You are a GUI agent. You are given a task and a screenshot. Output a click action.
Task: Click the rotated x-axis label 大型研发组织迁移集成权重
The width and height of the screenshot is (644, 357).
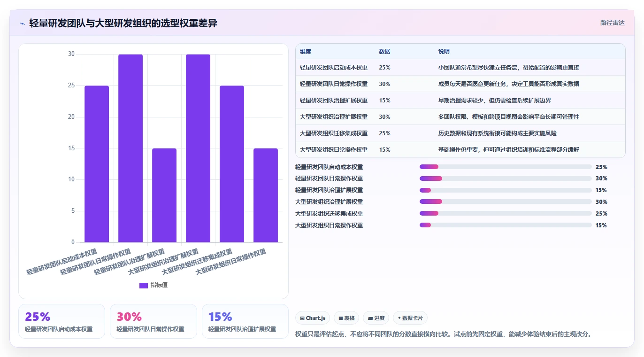coord(197,262)
